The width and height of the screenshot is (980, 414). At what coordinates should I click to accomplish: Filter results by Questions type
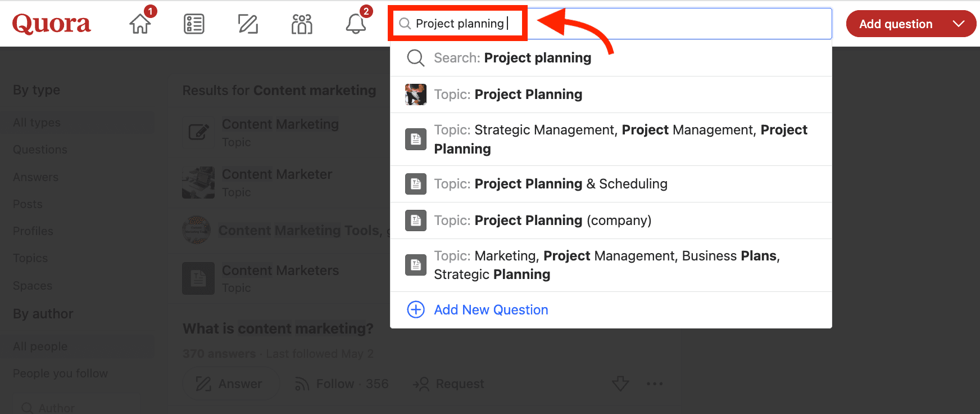[40, 150]
